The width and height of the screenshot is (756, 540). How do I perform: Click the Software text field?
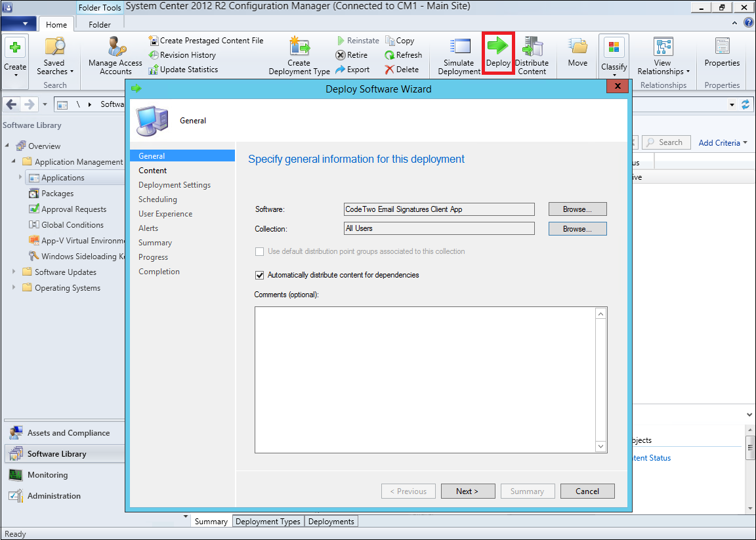(439, 209)
